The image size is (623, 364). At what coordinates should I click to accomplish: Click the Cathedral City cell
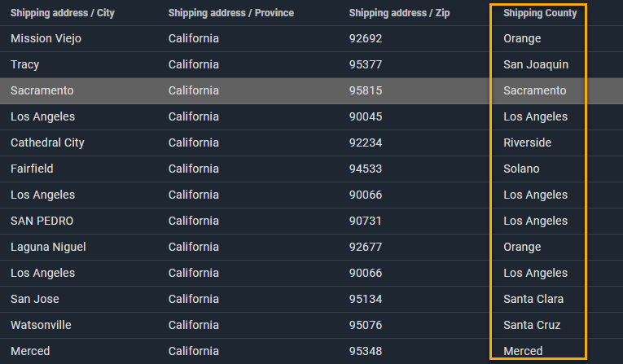point(47,143)
